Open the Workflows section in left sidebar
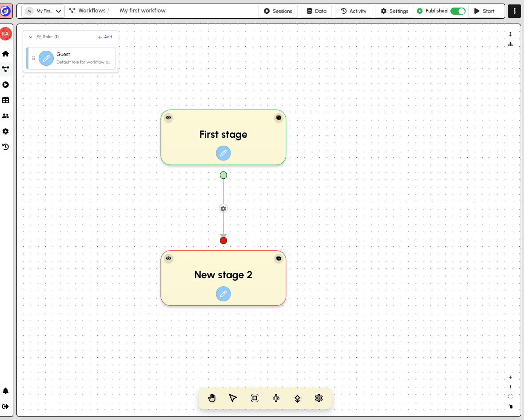 coord(6,69)
